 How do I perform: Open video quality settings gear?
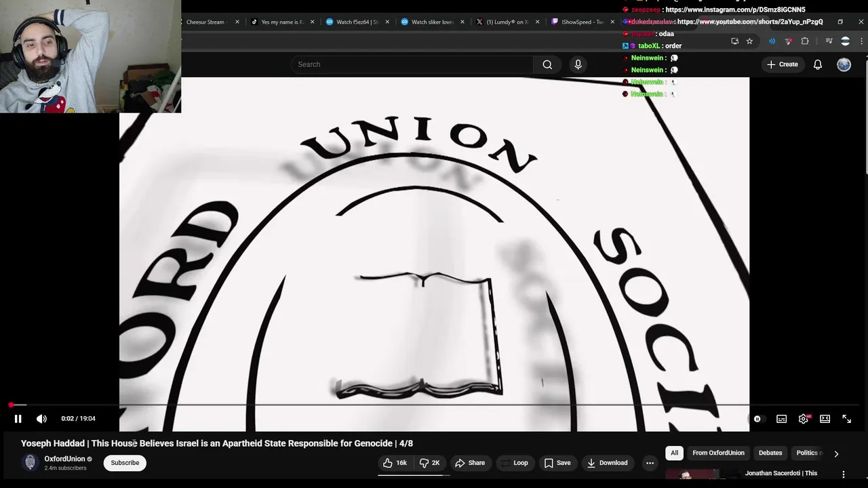[804, 419]
